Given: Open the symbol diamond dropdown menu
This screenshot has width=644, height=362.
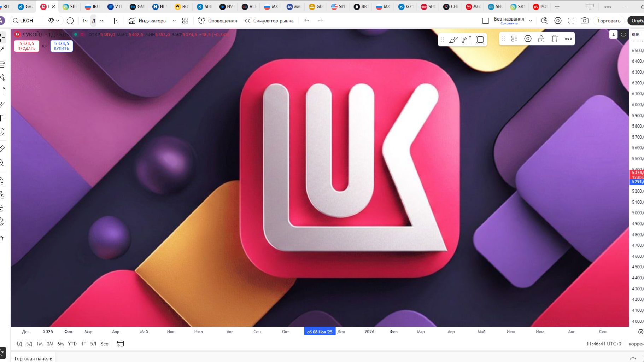Looking at the screenshot, I should coord(53,21).
